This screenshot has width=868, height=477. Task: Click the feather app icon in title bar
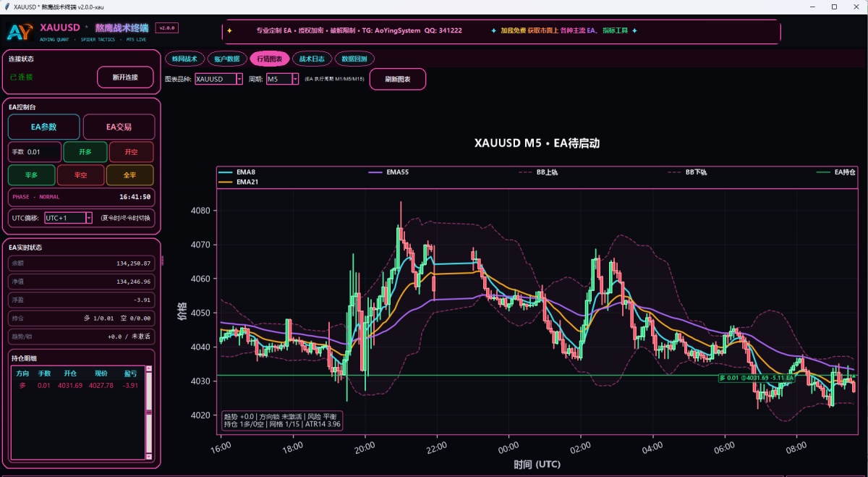(7, 7)
